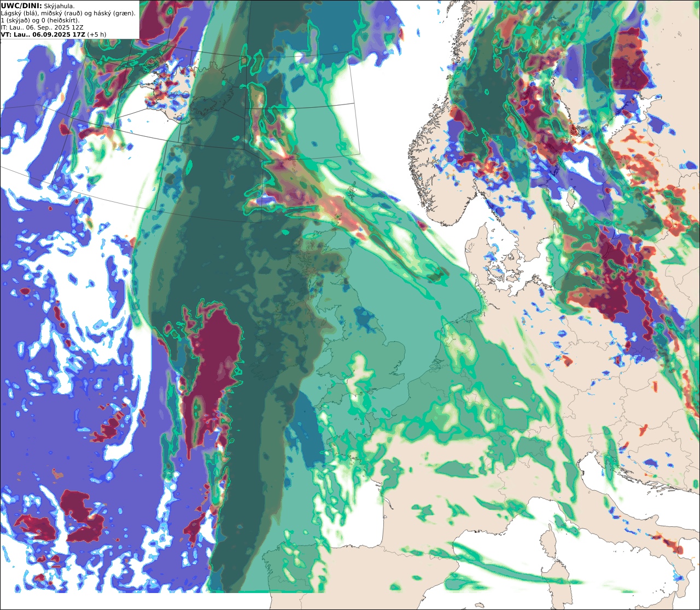Click the "UWC/DINI: Skýjahula." title text
Image resolution: width=700 pixels, height=610 pixels.
coord(38,6)
